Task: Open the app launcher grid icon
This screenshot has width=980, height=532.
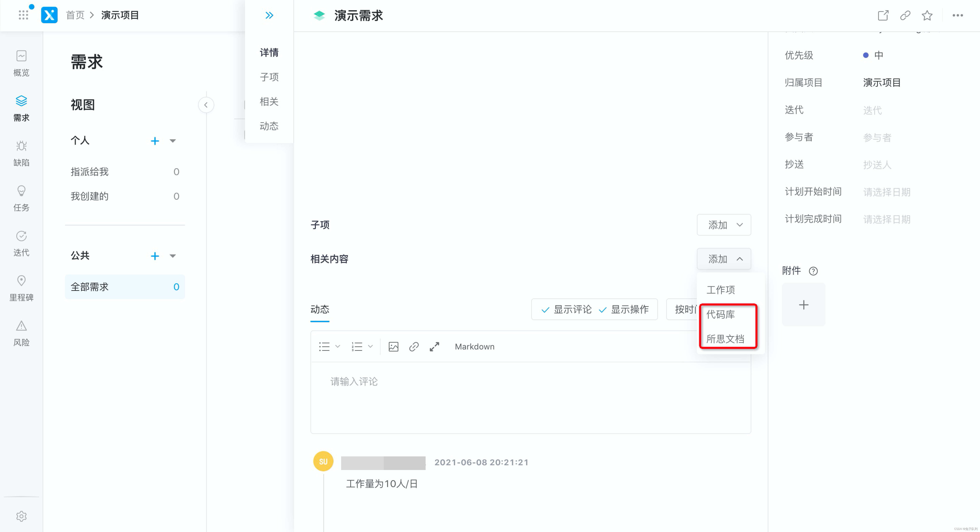Action: 23,15
